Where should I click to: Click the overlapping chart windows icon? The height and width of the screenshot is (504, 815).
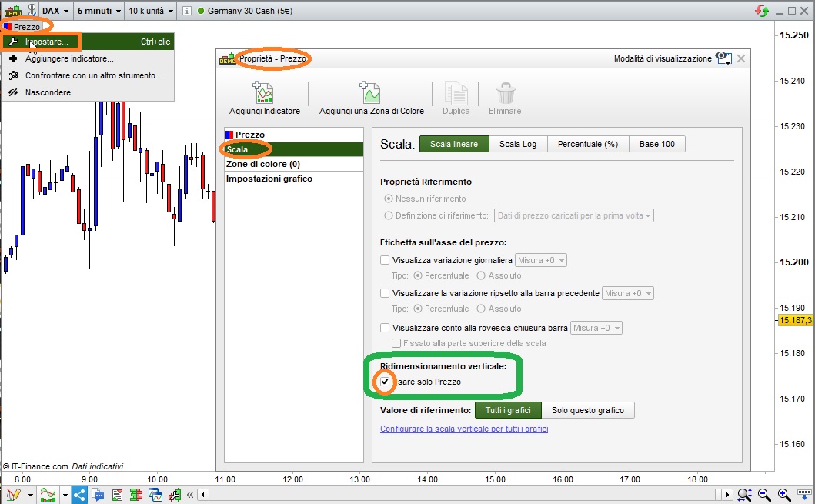click(x=155, y=495)
